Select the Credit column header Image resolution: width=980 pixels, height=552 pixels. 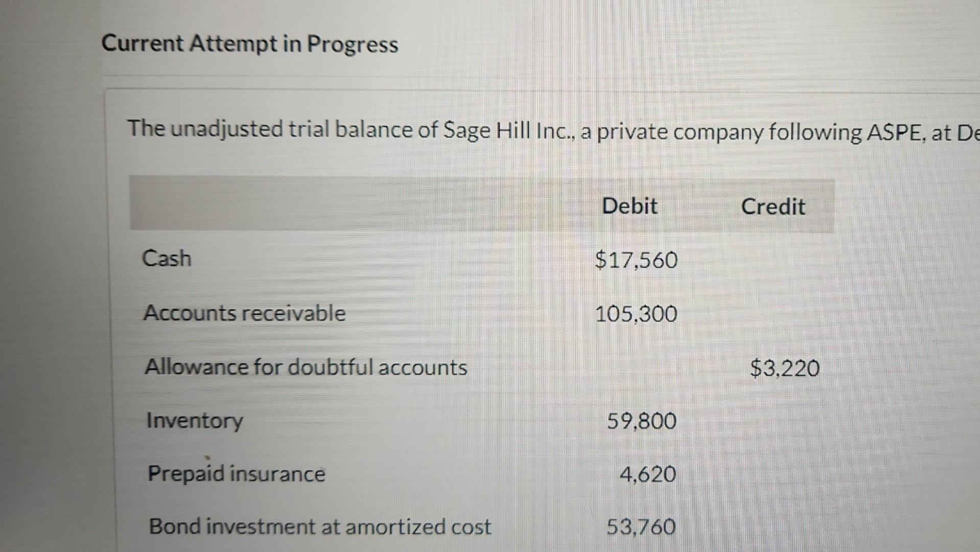(x=773, y=207)
